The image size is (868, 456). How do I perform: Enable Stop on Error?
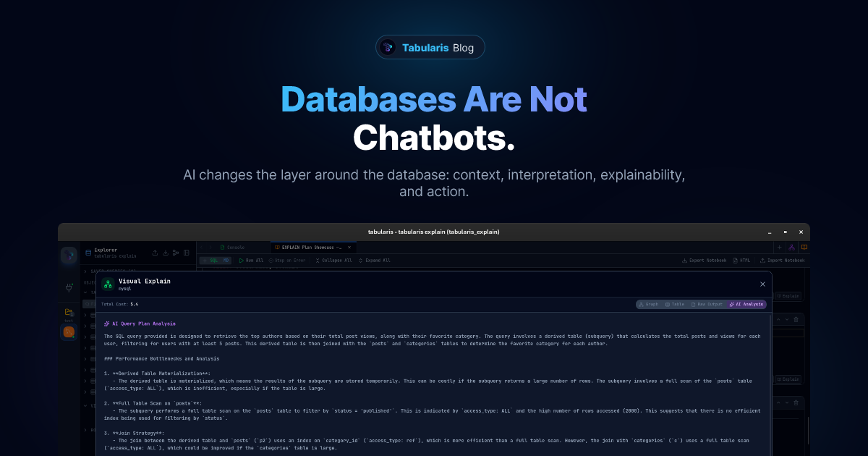point(288,260)
